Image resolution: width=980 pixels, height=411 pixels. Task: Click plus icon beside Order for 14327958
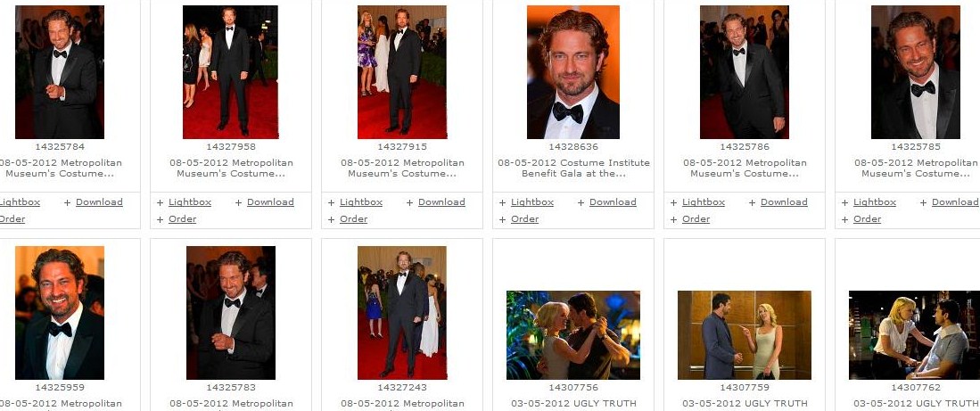pyautogui.click(x=160, y=219)
